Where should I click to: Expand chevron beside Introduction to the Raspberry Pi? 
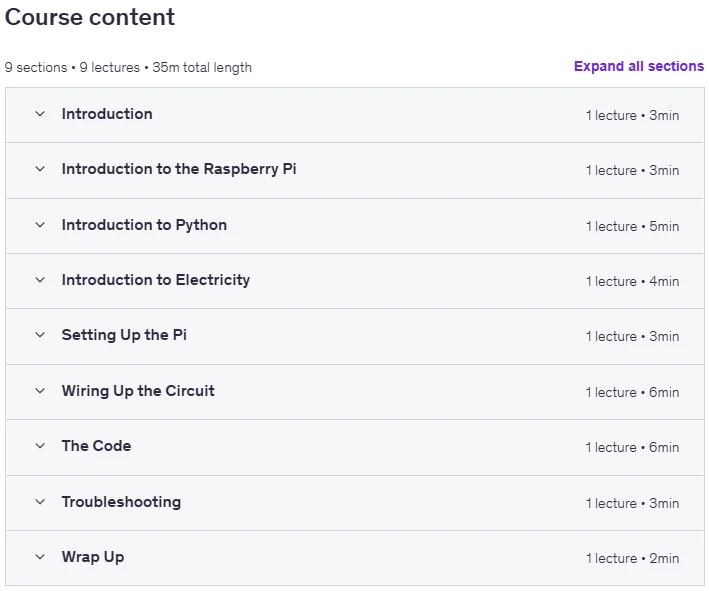click(x=40, y=169)
